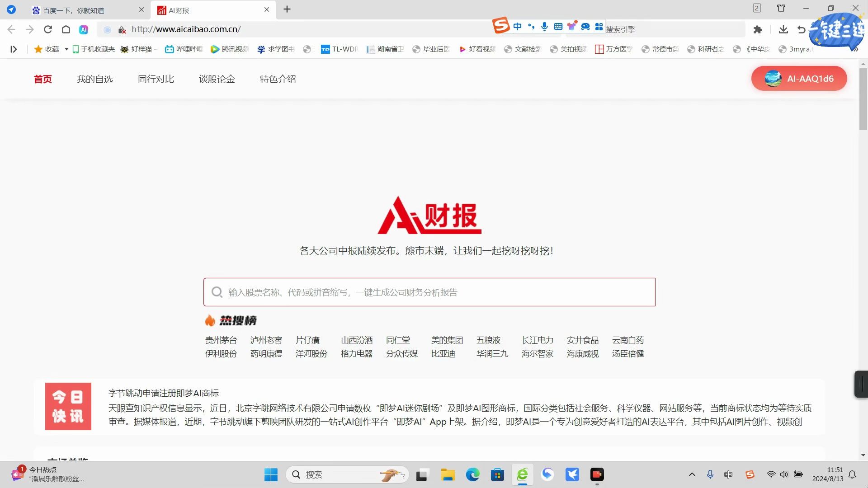Click the browser back arrow
Viewport: 868px width, 488px height.
pos(11,29)
